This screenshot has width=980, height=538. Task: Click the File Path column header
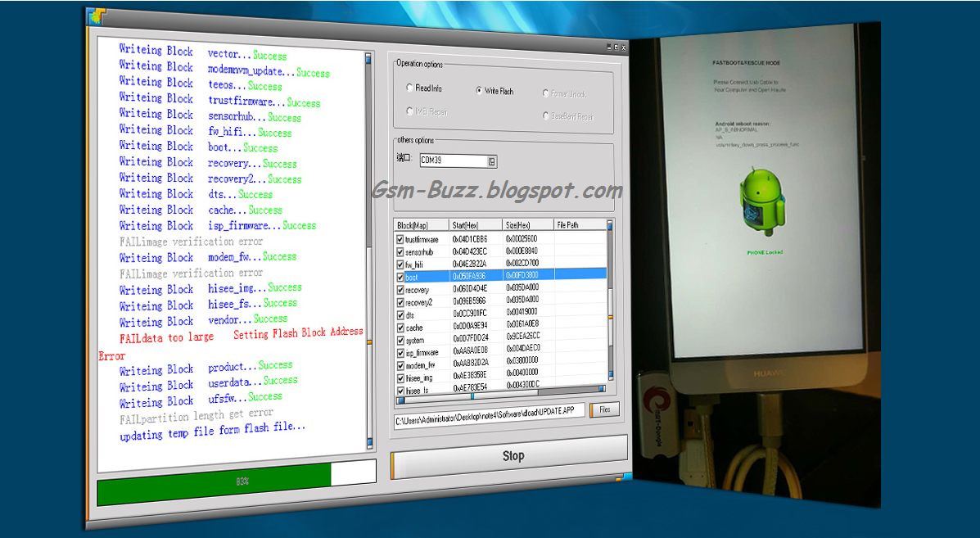580,224
